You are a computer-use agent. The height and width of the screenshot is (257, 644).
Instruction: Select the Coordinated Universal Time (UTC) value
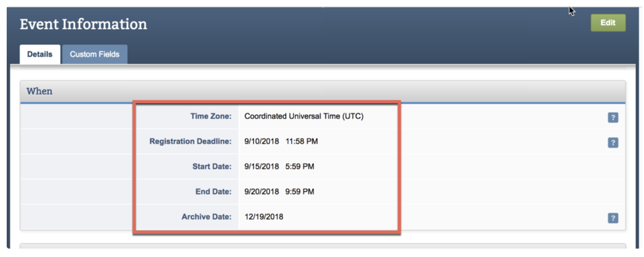click(304, 116)
